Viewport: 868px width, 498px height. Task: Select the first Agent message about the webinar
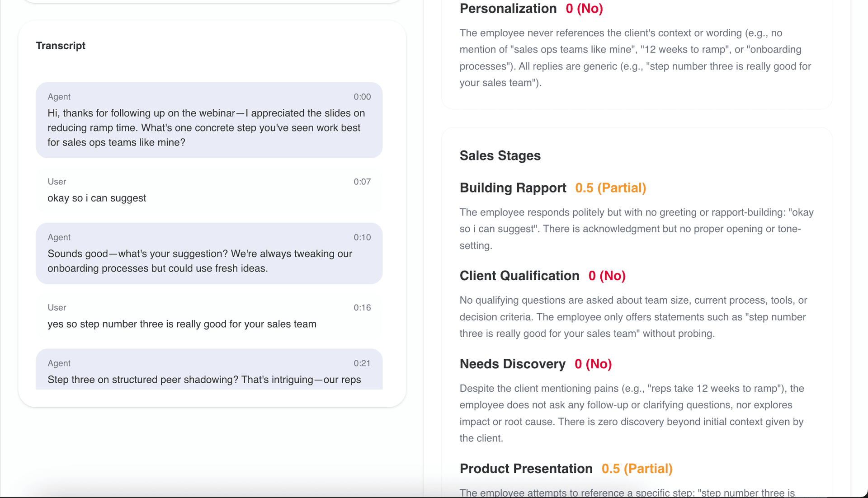[206, 127]
